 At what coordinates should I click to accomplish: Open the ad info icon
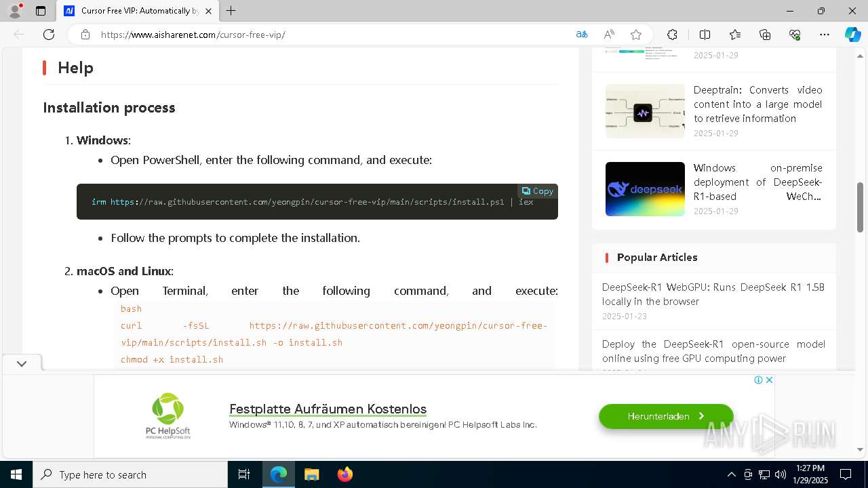pos(759,380)
